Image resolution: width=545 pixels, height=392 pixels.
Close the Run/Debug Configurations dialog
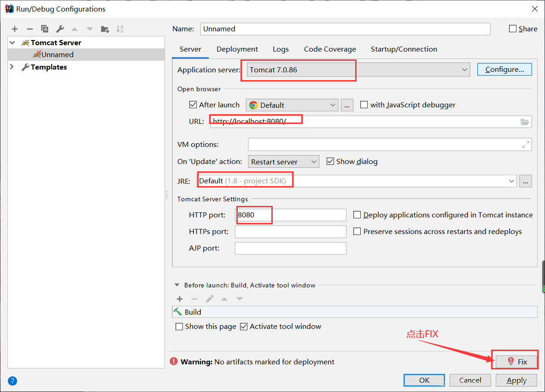click(535, 9)
